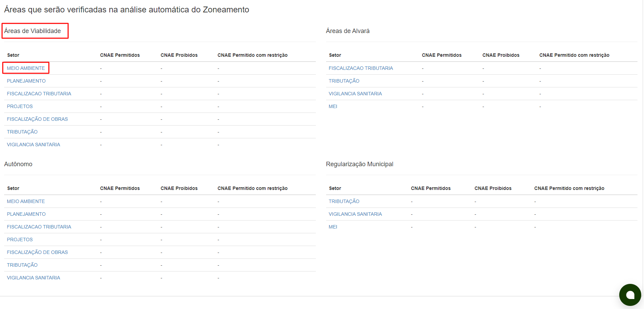This screenshot has width=644, height=309.
Task: Click CNAE Permitido com restrição header in Alvará
Action: click(574, 55)
